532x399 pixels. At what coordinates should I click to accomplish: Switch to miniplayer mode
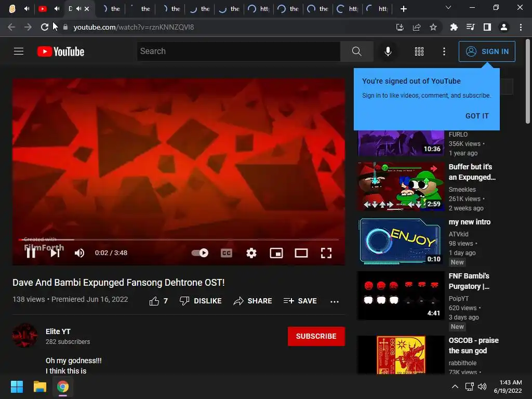276,253
